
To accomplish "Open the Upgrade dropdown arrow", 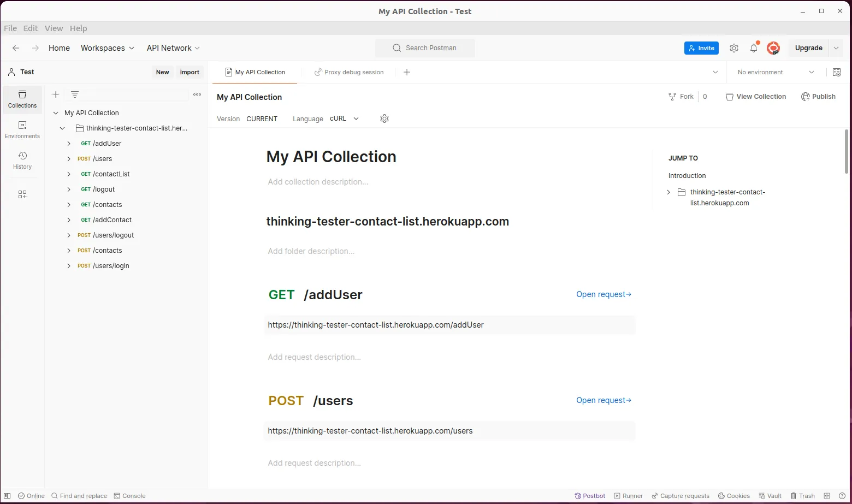I will (836, 48).
